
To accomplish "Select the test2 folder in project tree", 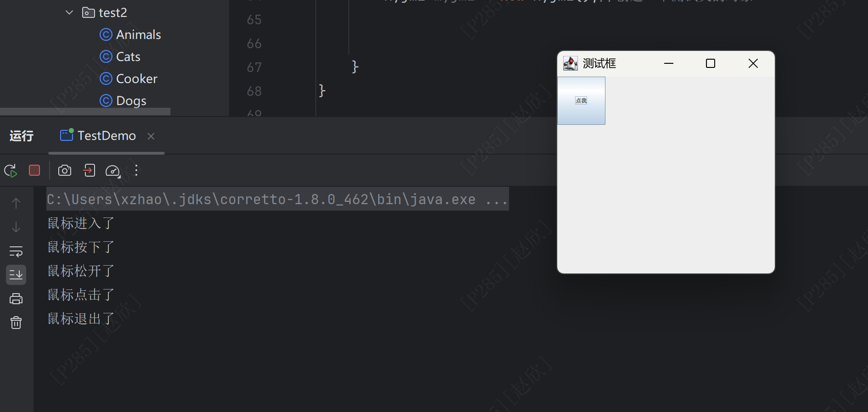I will click(x=112, y=13).
